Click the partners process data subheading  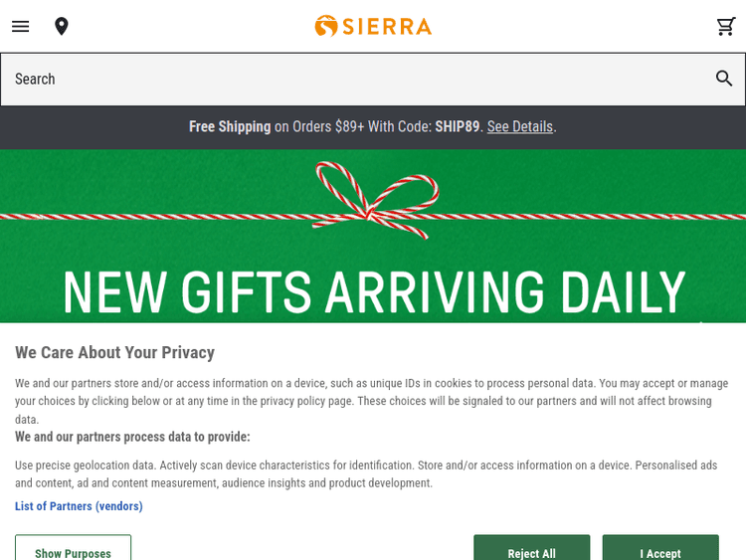coord(132,437)
